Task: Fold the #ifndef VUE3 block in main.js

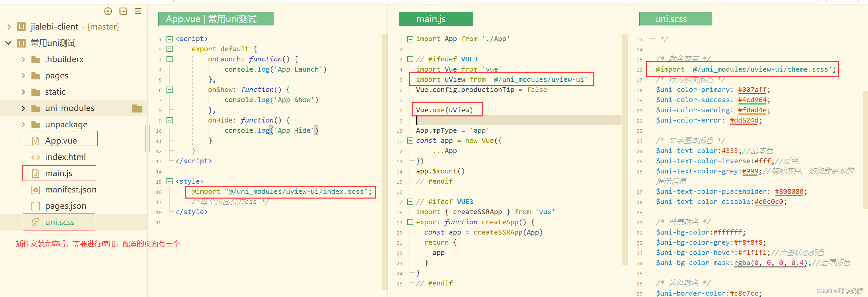Action: [410, 59]
